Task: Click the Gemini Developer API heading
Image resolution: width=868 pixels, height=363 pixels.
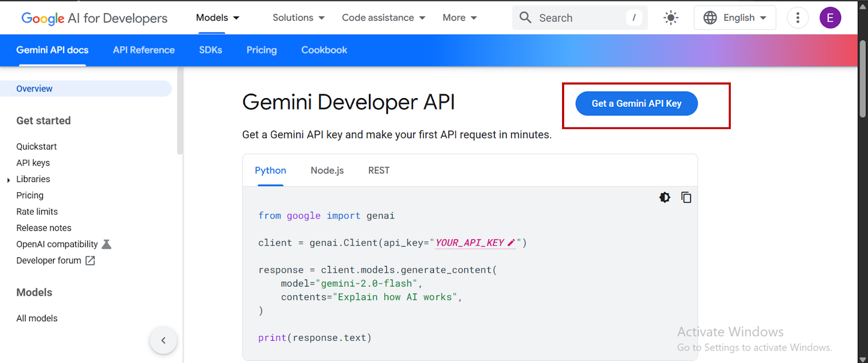Action: [348, 102]
